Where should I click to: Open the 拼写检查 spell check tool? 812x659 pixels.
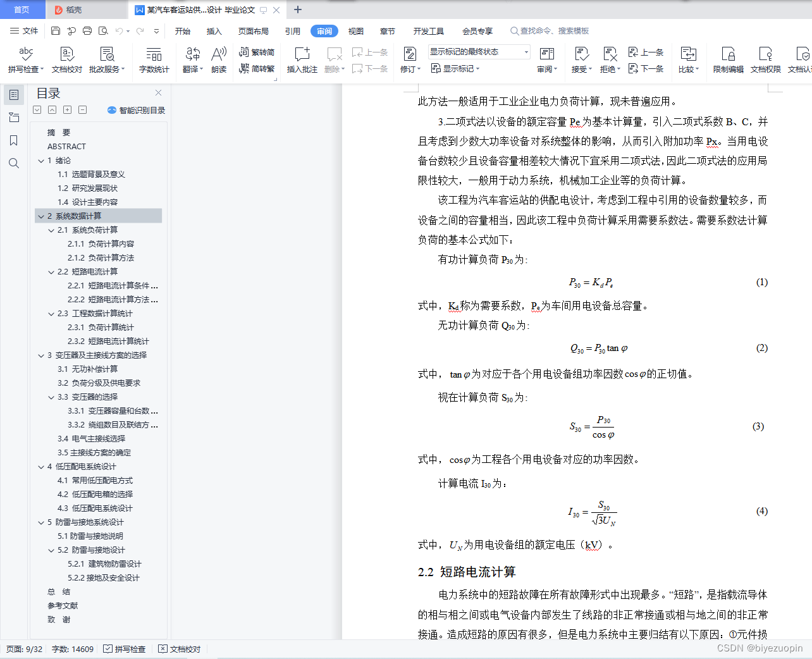26,60
